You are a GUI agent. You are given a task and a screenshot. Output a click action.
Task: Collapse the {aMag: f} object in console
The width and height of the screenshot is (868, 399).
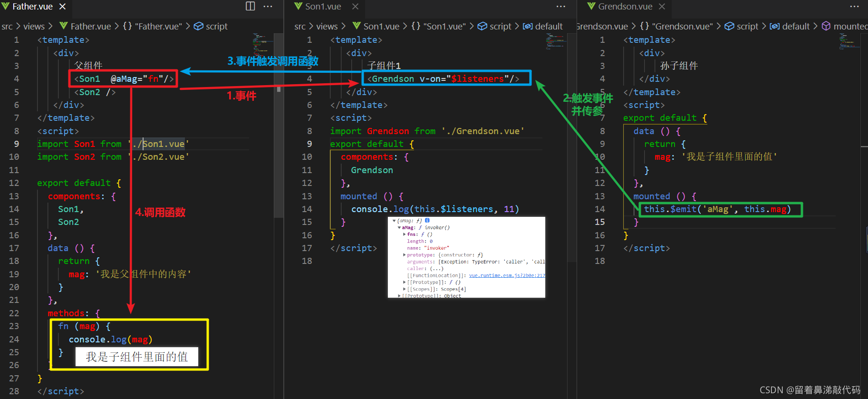pyautogui.click(x=394, y=221)
